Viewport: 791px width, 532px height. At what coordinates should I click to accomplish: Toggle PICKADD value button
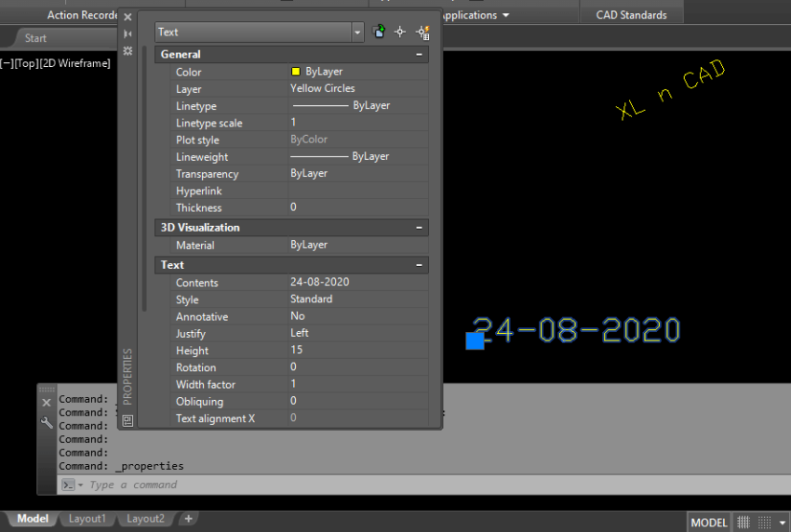click(x=379, y=32)
